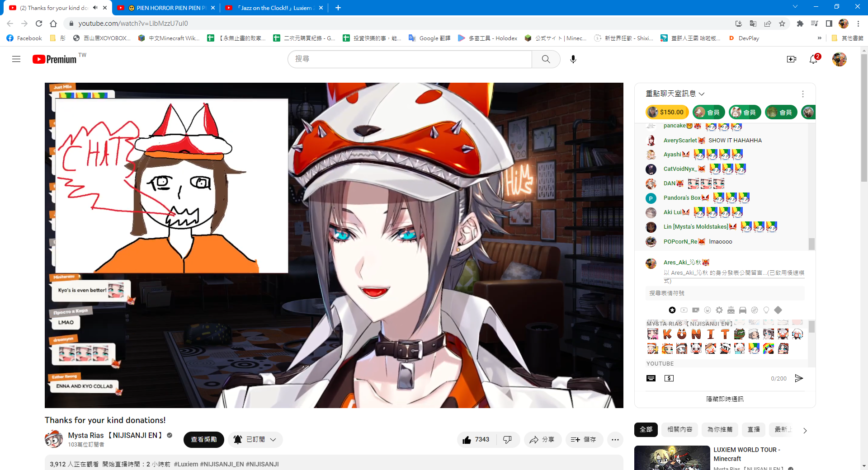Open the Google 翻譯 bookmark
868x470 pixels.
pyautogui.click(x=429, y=38)
